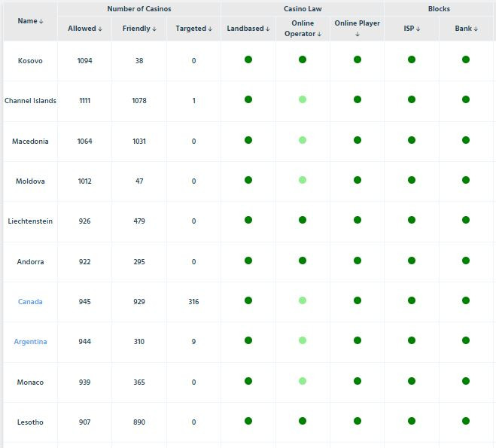Select the Andorra name cell
The image size is (496, 448).
pos(30,262)
